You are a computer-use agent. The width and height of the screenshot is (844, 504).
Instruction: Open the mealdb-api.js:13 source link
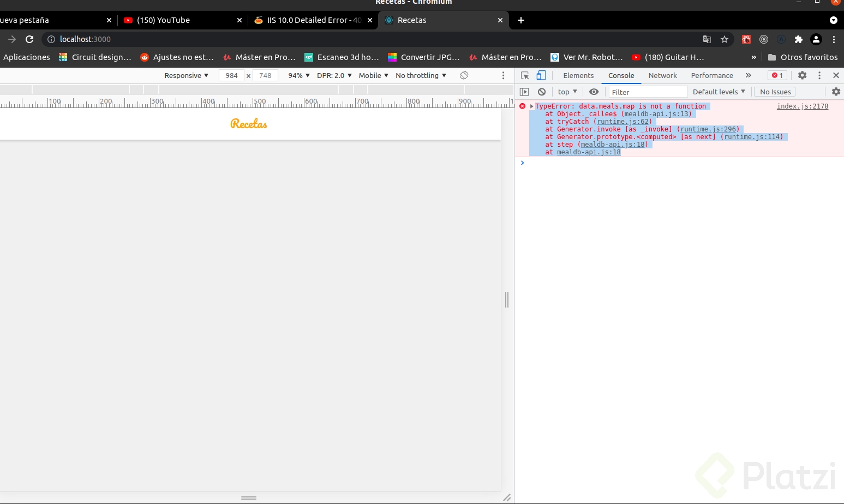coord(656,114)
